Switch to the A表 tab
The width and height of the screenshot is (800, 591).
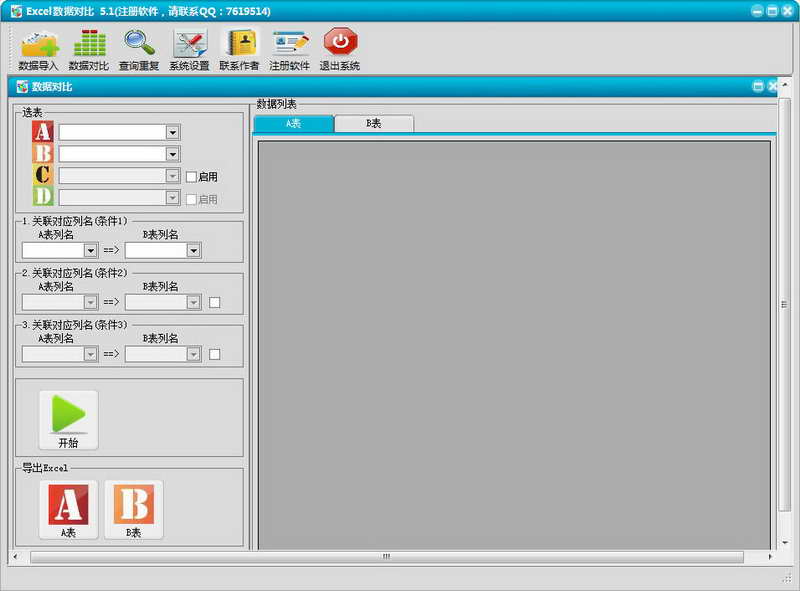293,124
